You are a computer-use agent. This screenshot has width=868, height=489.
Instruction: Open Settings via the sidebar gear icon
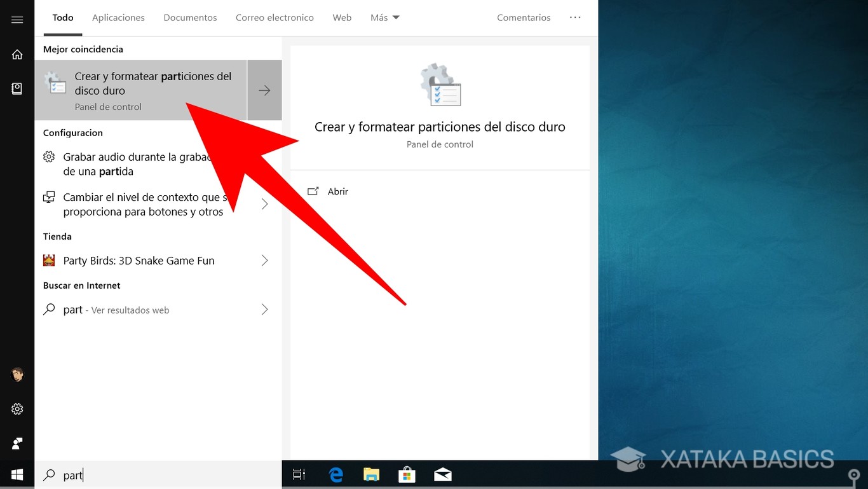[x=17, y=409]
